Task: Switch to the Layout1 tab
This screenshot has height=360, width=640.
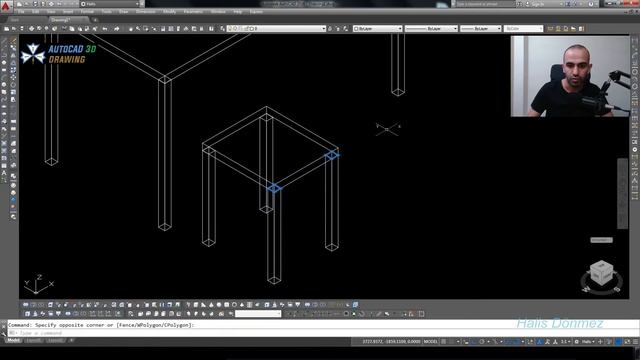Action: pyautogui.click(x=33, y=340)
